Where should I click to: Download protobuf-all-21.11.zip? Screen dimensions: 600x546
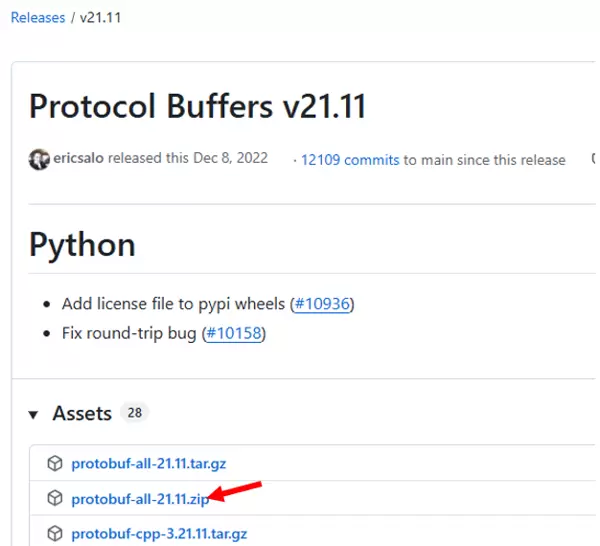click(139, 499)
